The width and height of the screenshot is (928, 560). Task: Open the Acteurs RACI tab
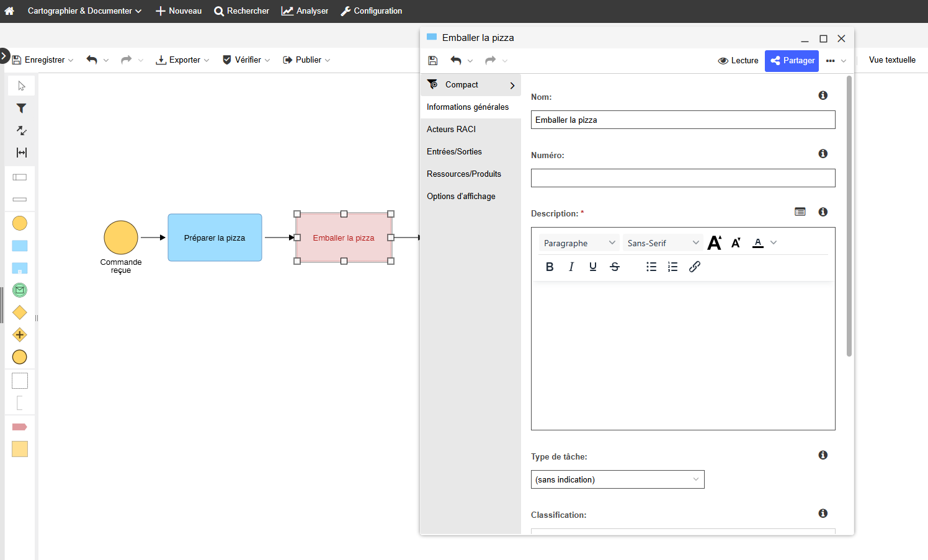click(x=452, y=129)
